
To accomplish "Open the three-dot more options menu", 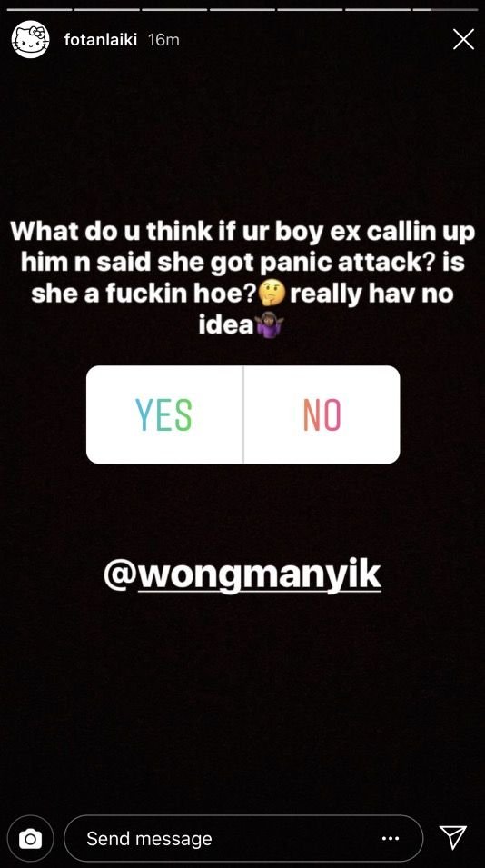I will pos(391,839).
